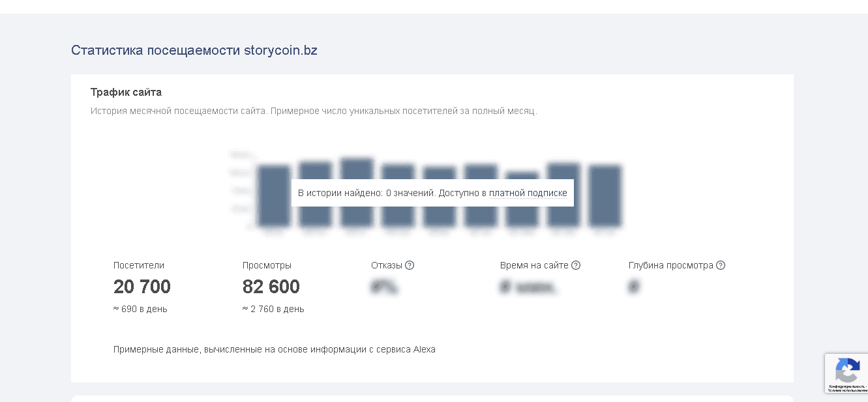This screenshot has width=868, height=402.
Task: Click the help icon beside Глубина просмотра
Action: (721, 265)
